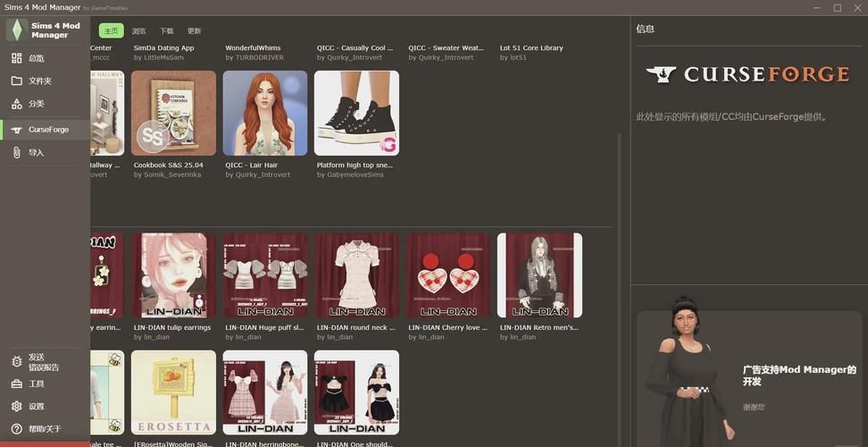Image resolution: width=868 pixels, height=447 pixels.
Task: Click the 导入 paperclip import icon
Action: (x=17, y=152)
